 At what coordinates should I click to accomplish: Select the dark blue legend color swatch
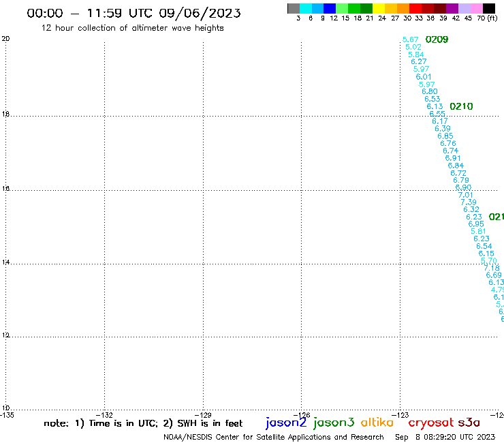point(330,8)
